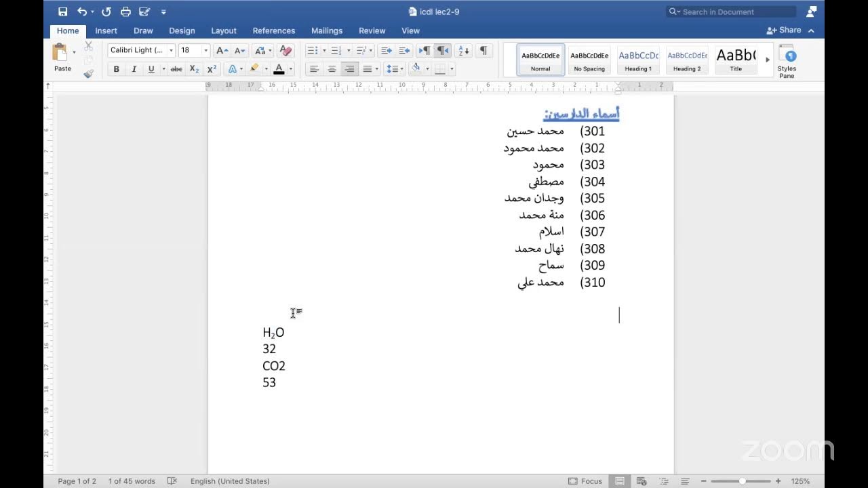Image resolution: width=868 pixels, height=488 pixels.
Task: Cut the selection with the scissors icon
Action: pyautogui.click(x=88, y=46)
